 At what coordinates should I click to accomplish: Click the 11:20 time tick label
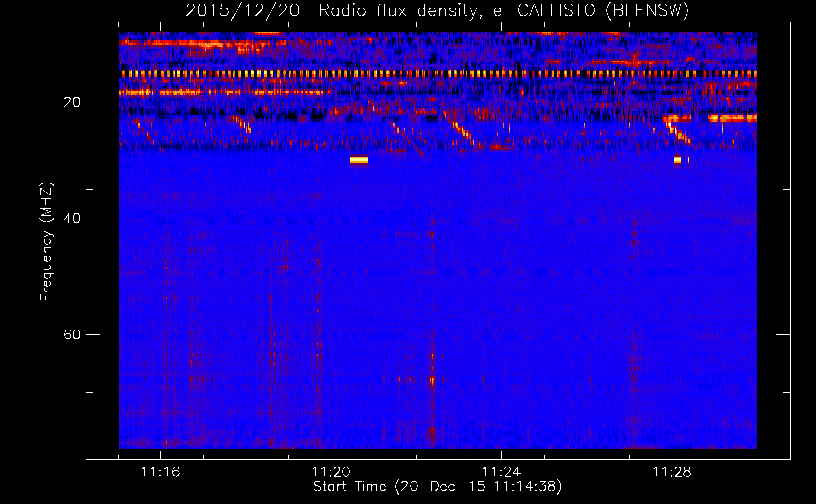point(331,472)
